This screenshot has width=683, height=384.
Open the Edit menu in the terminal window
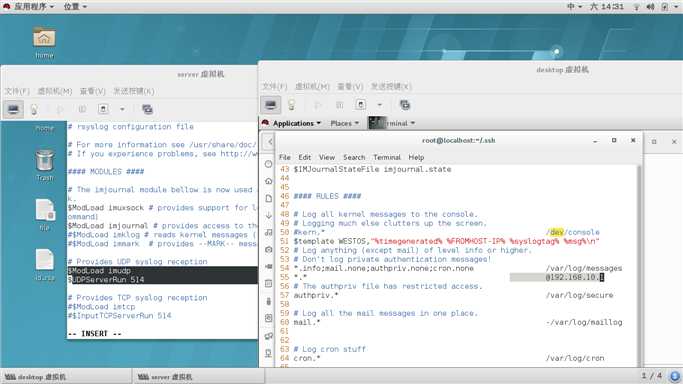tap(304, 157)
